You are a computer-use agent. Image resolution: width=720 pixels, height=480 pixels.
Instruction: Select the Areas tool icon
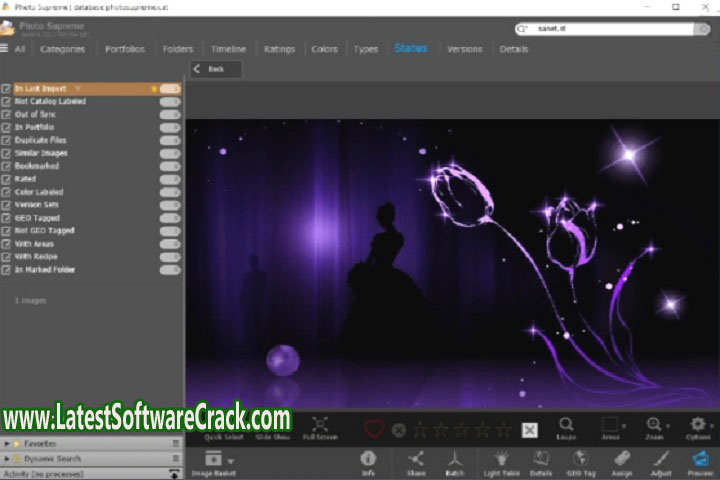coord(609,424)
